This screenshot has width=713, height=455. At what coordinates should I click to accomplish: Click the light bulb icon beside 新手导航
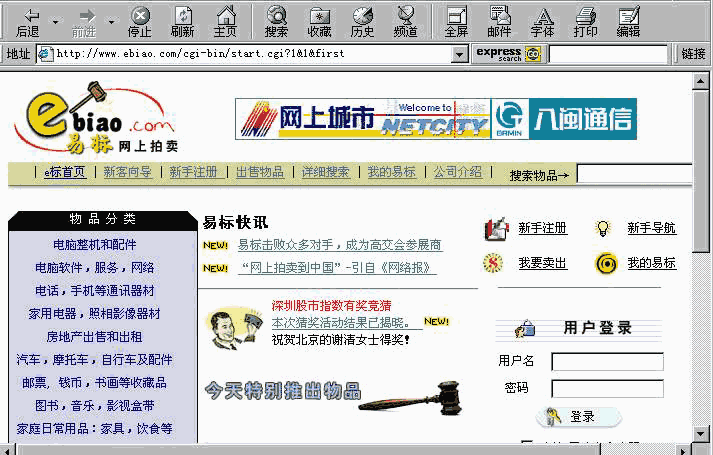pyautogui.click(x=603, y=228)
